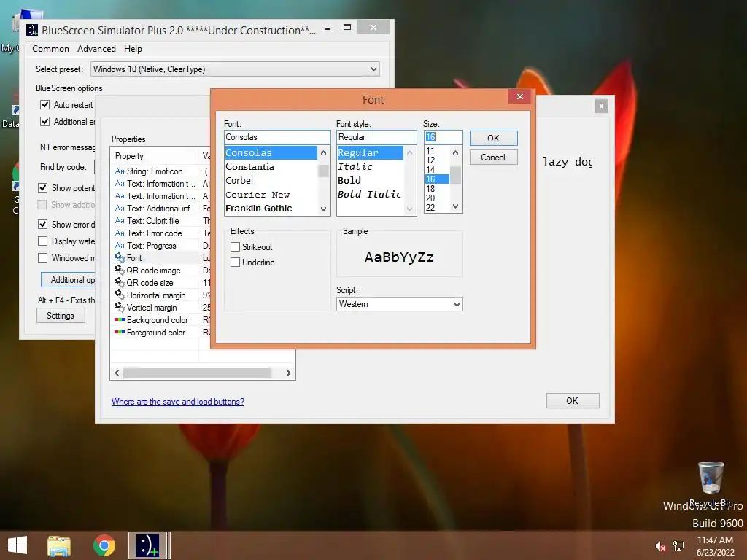Enable the Underline effect checkbox
The height and width of the screenshot is (560, 747).
[235, 262]
